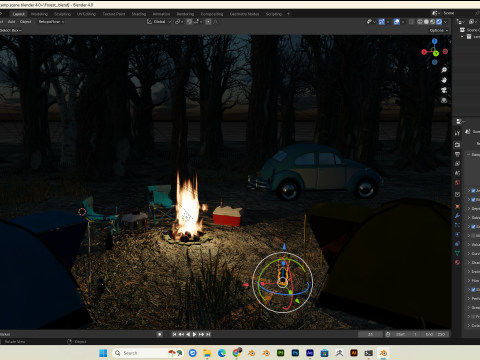Open the Material properties tab
Viewport: 480px width, 360px height.
coord(457,262)
